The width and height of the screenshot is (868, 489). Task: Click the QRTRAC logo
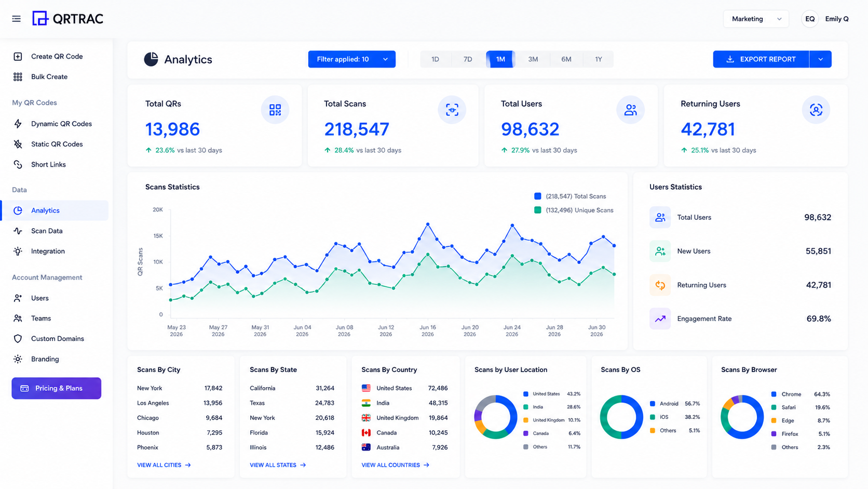[67, 19]
